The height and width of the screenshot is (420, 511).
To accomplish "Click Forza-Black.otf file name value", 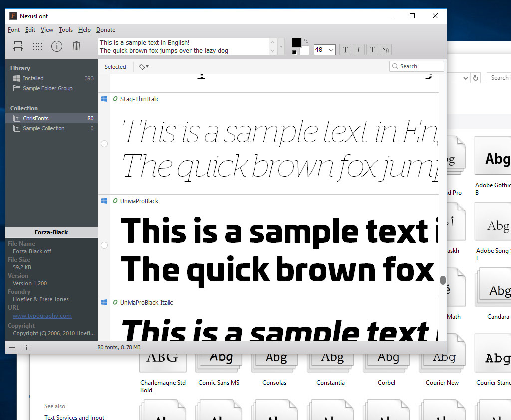I will coord(32,251).
